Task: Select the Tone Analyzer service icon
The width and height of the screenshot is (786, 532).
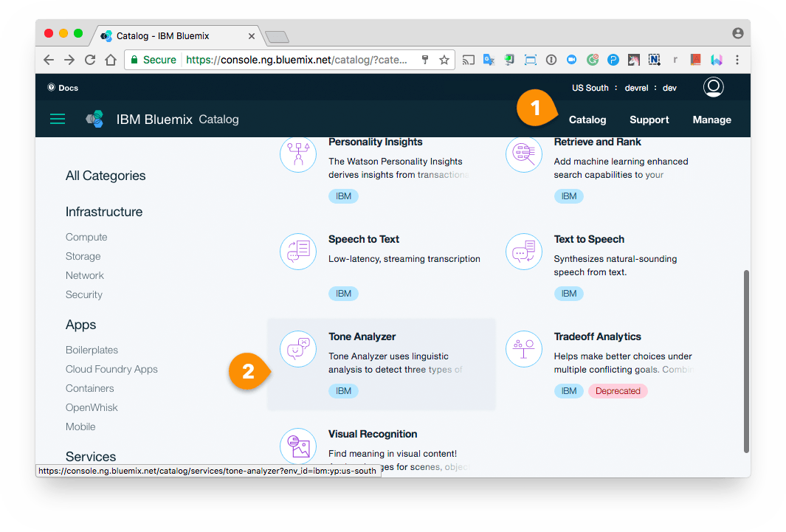Action: point(298,349)
